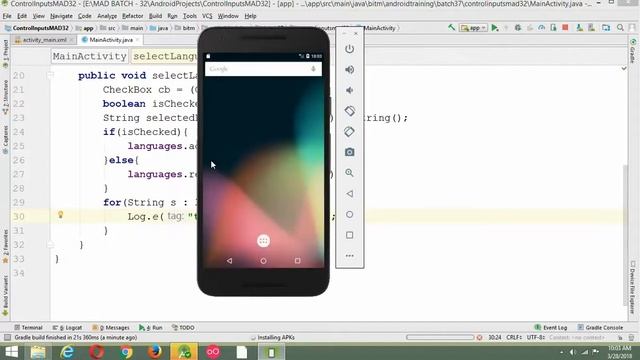Tap microphone in Google search widget

[313, 69]
